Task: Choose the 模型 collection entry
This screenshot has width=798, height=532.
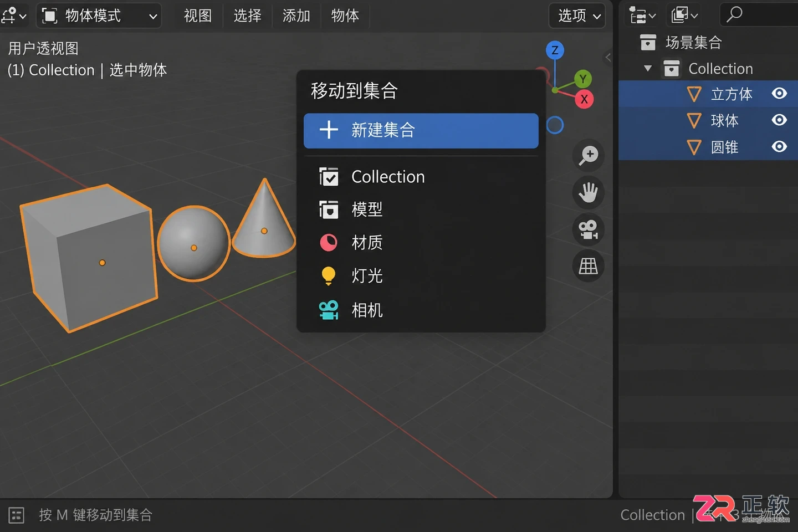Action: coord(421,209)
